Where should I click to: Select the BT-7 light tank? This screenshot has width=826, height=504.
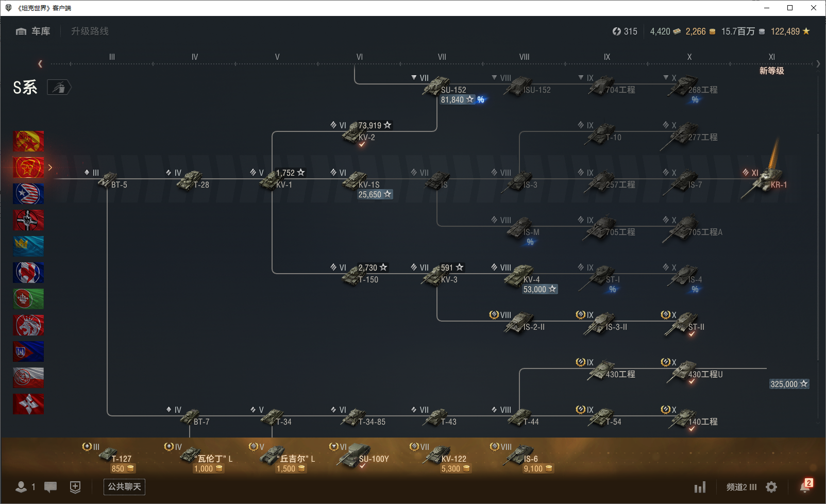(x=190, y=417)
